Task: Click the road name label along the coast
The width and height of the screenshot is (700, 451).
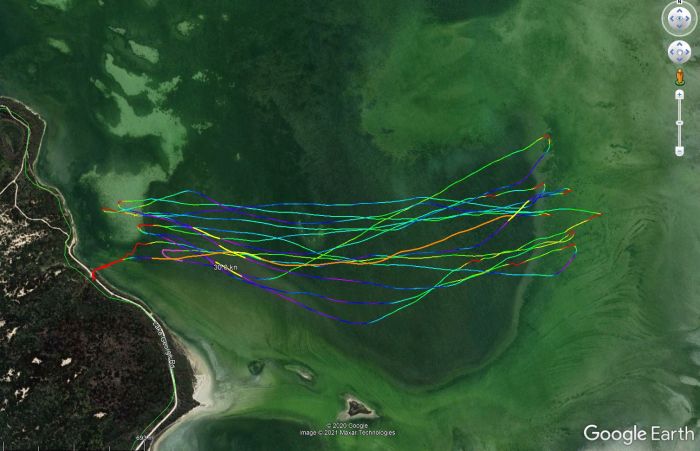Action: pos(164,344)
